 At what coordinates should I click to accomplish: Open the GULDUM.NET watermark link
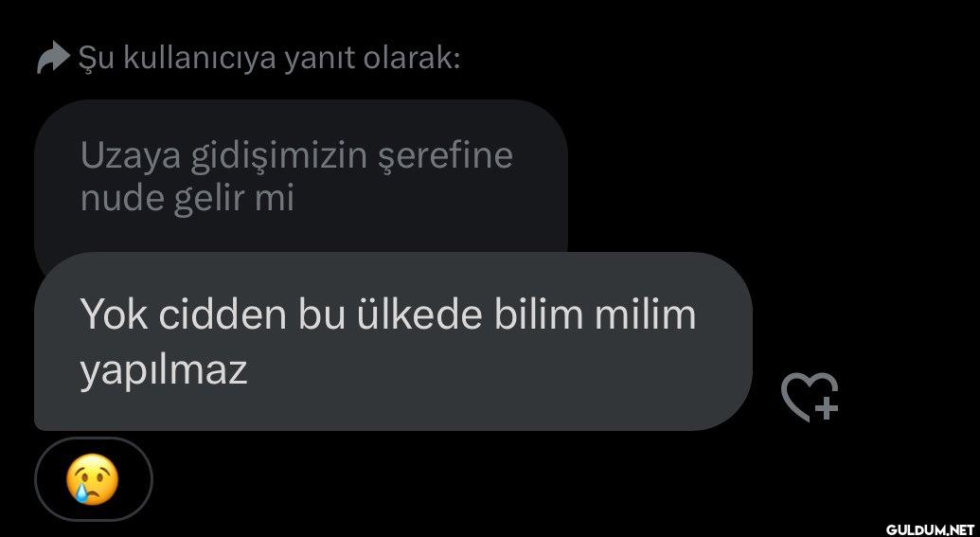[930, 528]
